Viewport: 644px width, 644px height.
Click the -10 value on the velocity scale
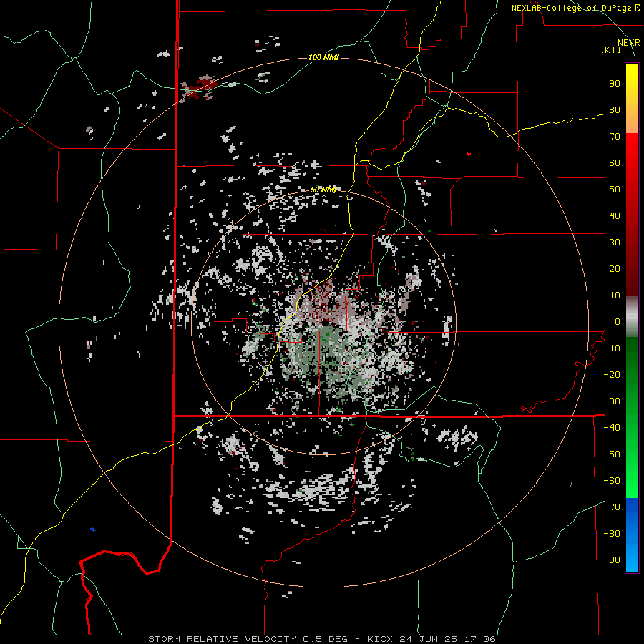coord(612,348)
